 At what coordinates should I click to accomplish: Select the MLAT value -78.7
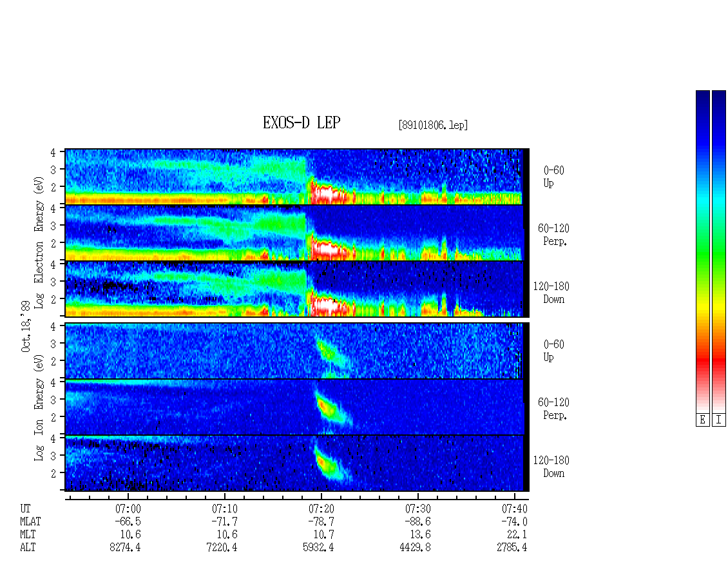[321, 521]
